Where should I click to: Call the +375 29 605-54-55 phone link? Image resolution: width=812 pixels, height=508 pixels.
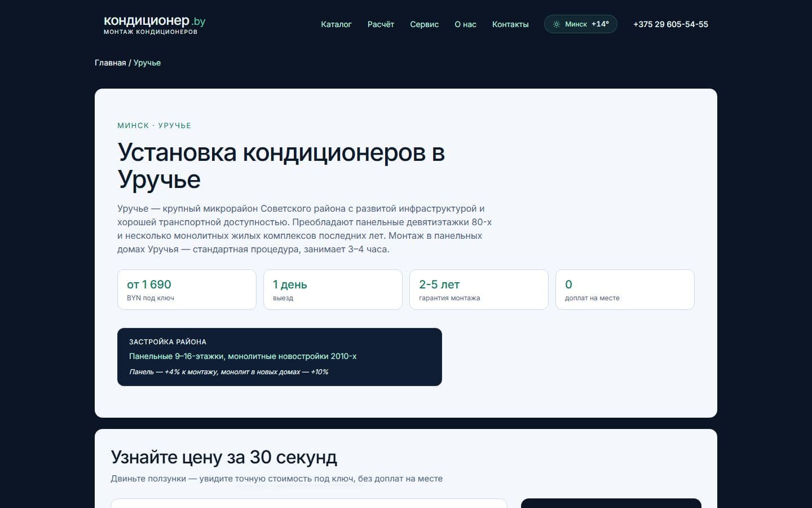click(670, 24)
